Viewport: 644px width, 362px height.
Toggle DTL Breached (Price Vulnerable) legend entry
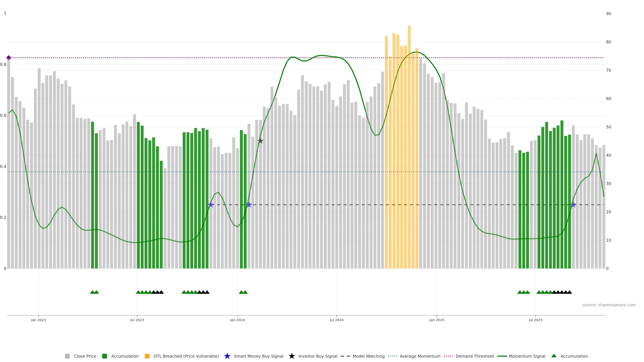[x=186, y=356]
